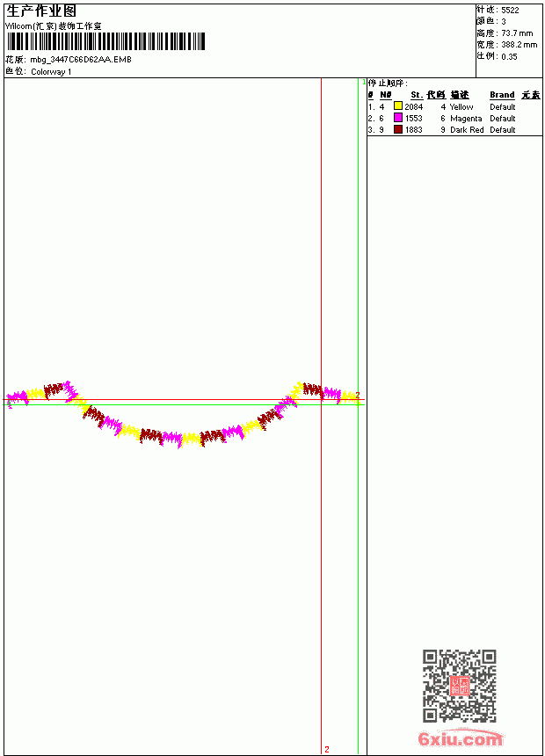Image resolution: width=545 pixels, height=756 pixels.
Task: Click the title "生产作业图"
Action: [x=41, y=11]
